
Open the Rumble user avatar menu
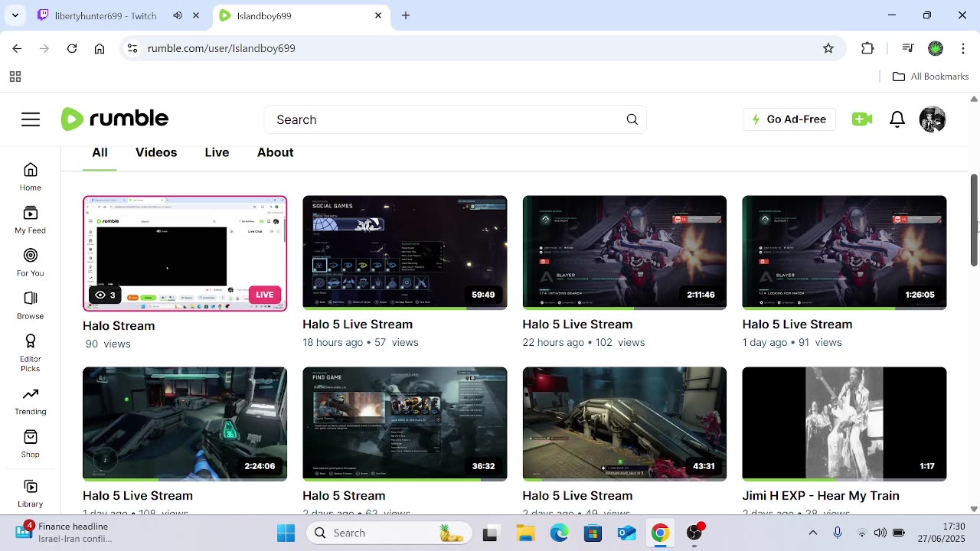933,119
